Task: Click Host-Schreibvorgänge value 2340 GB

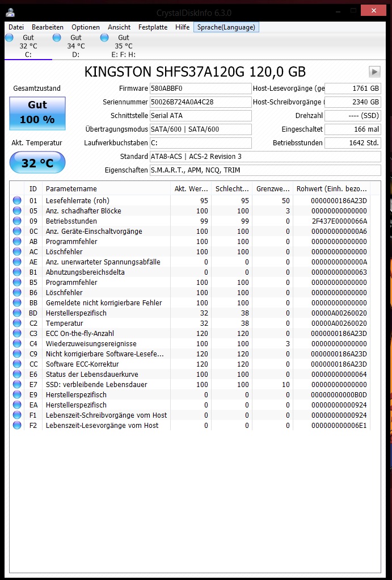Action: tap(353, 102)
